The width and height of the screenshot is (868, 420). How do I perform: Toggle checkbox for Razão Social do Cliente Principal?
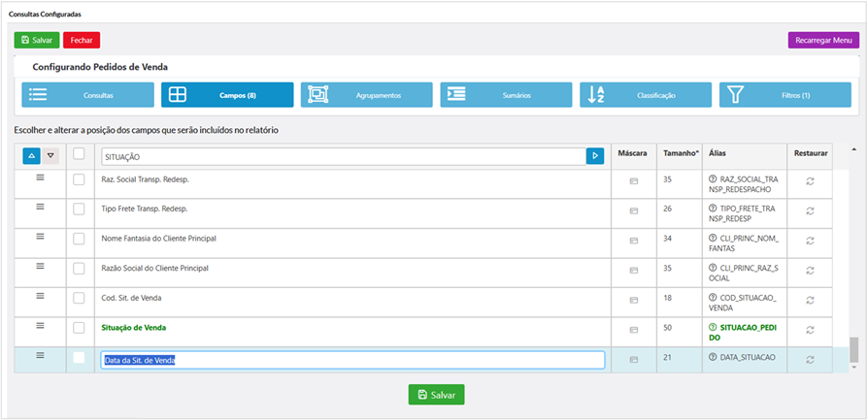click(80, 268)
